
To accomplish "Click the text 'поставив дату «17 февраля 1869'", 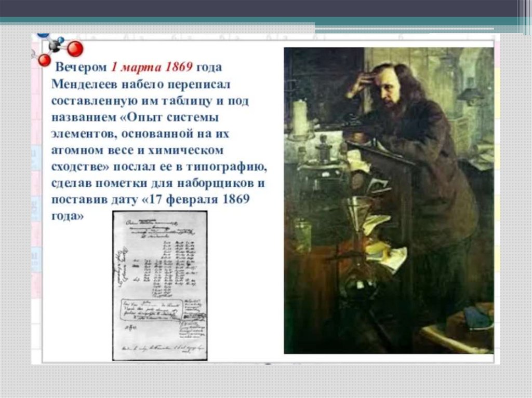I will [x=151, y=199].
